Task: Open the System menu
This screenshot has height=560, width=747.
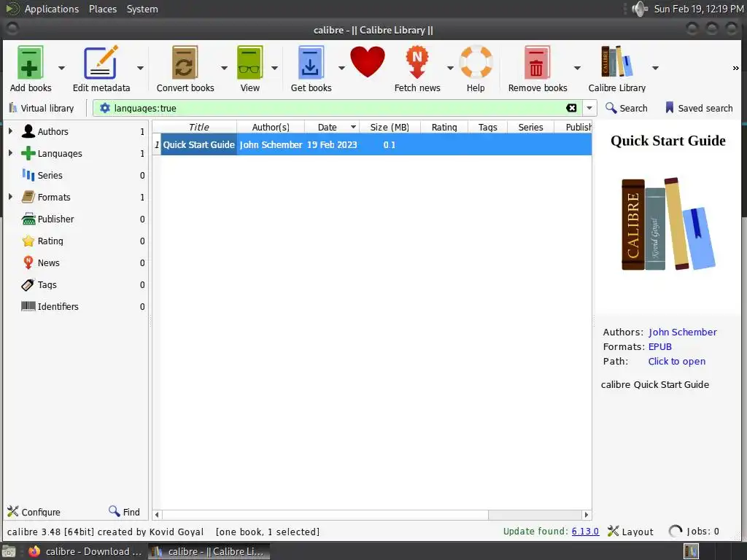Action: tap(142, 9)
